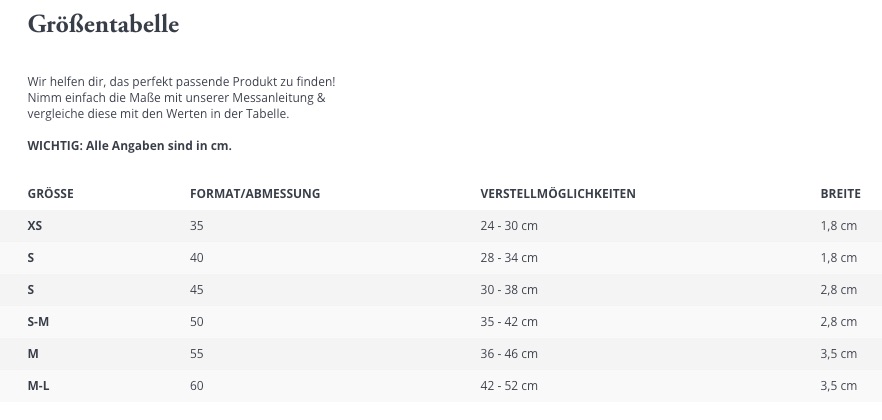Click the 42 - 52 cm adjustment range
Viewport: 882px width, 420px height.
[x=509, y=386]
